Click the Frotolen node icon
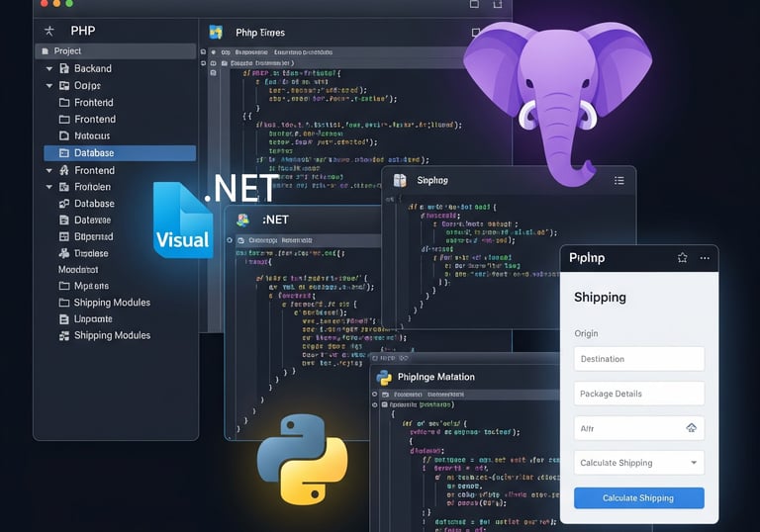Image resolution: width=760 pixels, height=532 pixels. tap(64, 187)
